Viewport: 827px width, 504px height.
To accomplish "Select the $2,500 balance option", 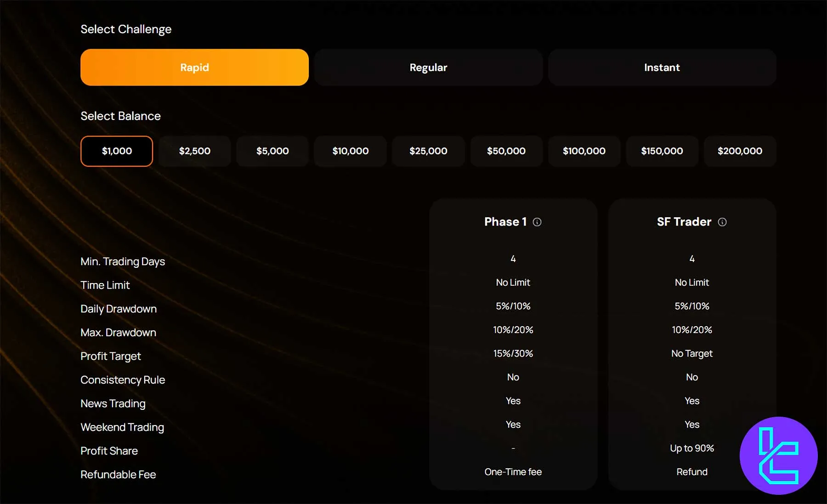I will (x=194, y=151).
